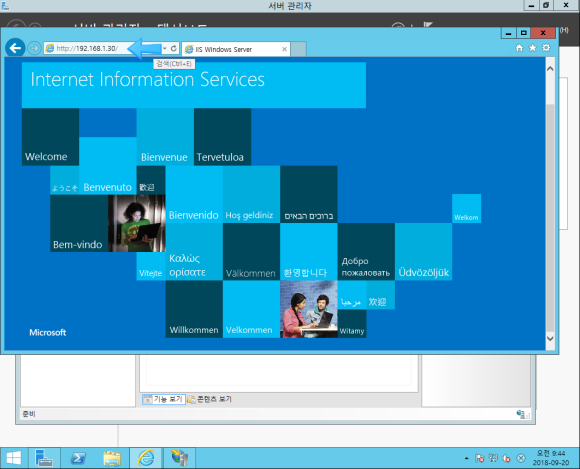
Task: Switch to Internet Explorer on the taskbar
Action: coord(146,458)
